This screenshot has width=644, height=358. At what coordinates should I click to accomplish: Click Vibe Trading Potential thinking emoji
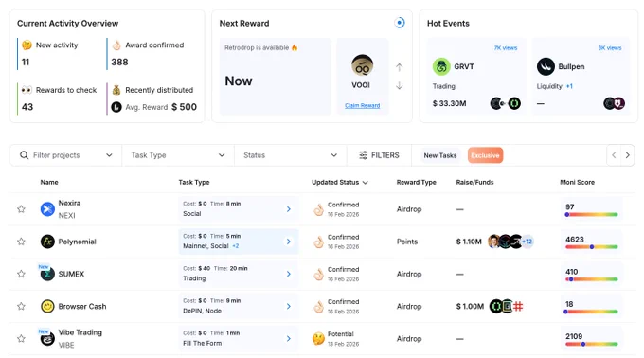[x=318, y=339]
